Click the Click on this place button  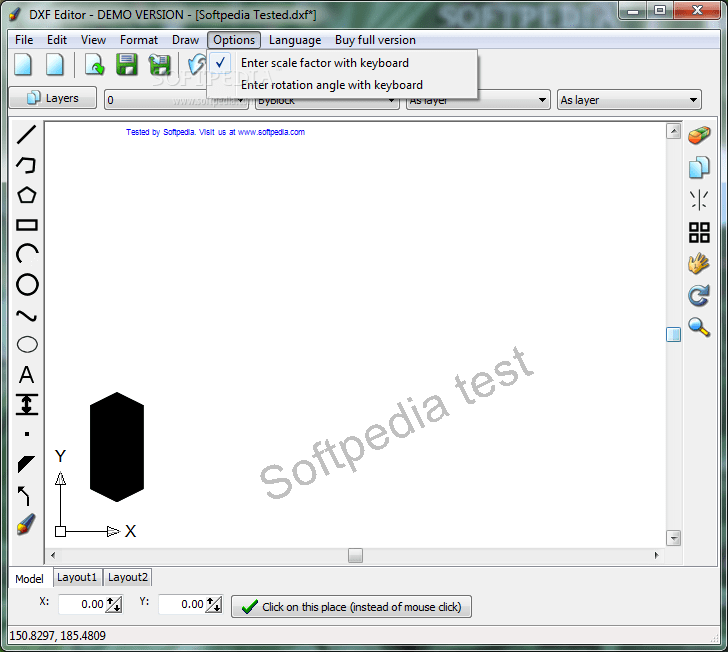tap(351, 606)
